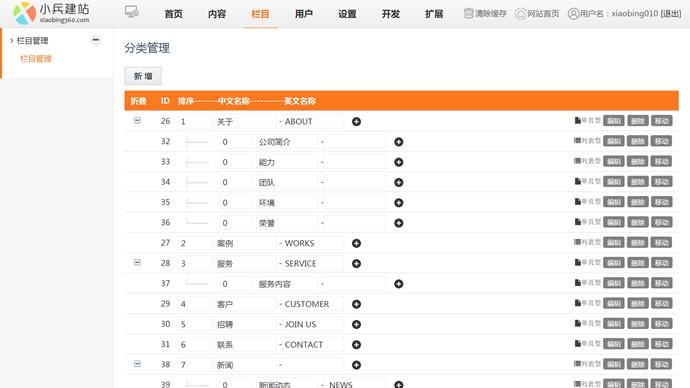Click 删除 for the 公司简介 row
The height and width of the screenshot is (388, 690).
coord(638,141)
